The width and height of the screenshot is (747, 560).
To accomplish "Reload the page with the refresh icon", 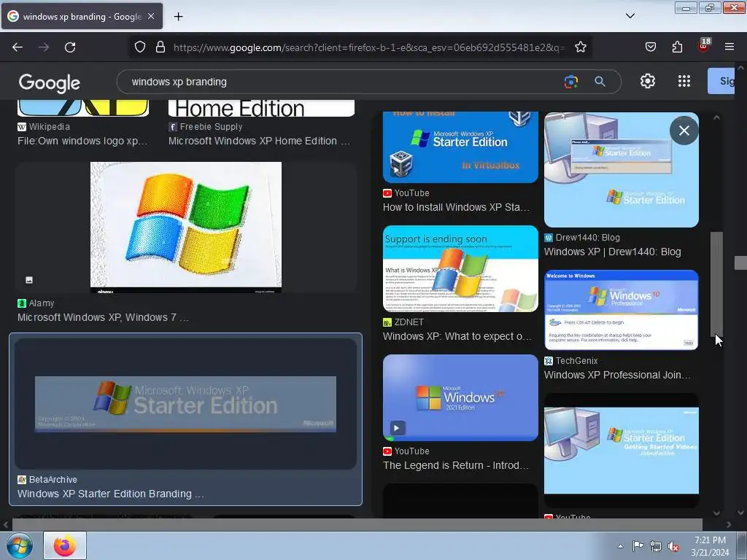I will pyautogui.click(x=70, y=47).
